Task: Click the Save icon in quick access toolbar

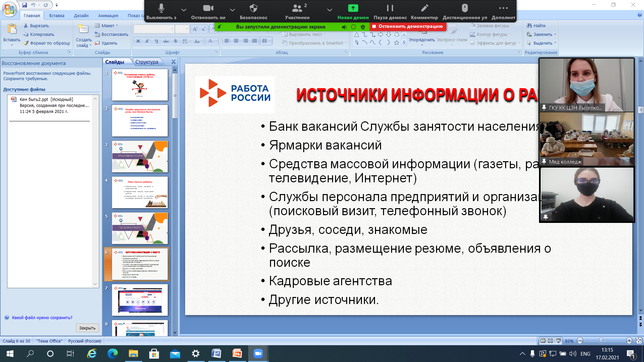Action: tap(24, 5)
